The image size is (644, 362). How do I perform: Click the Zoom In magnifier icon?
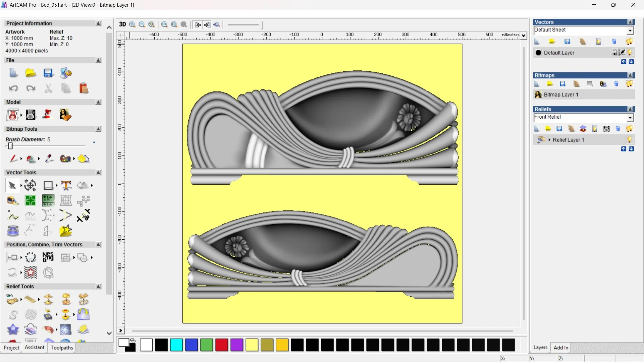click(132, 24)
